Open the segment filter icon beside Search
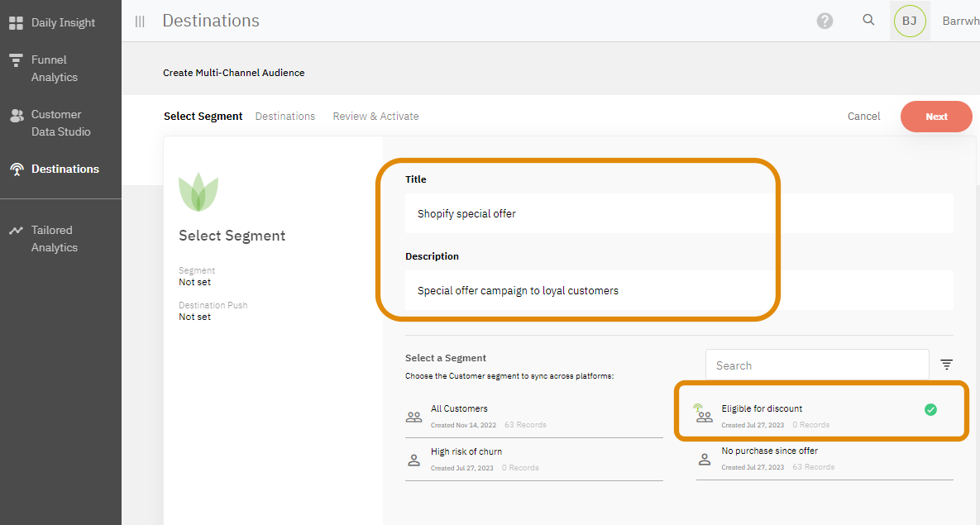 [x=947, y=365]
